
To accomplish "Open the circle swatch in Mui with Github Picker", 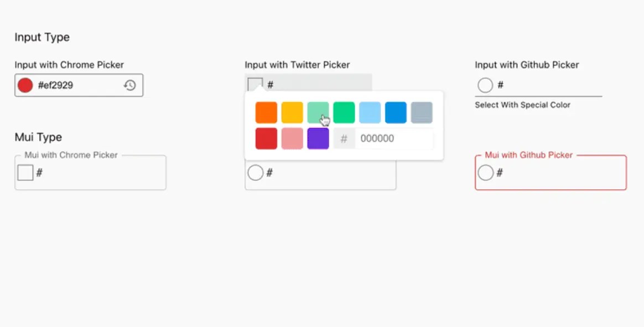I will [485, 172].
